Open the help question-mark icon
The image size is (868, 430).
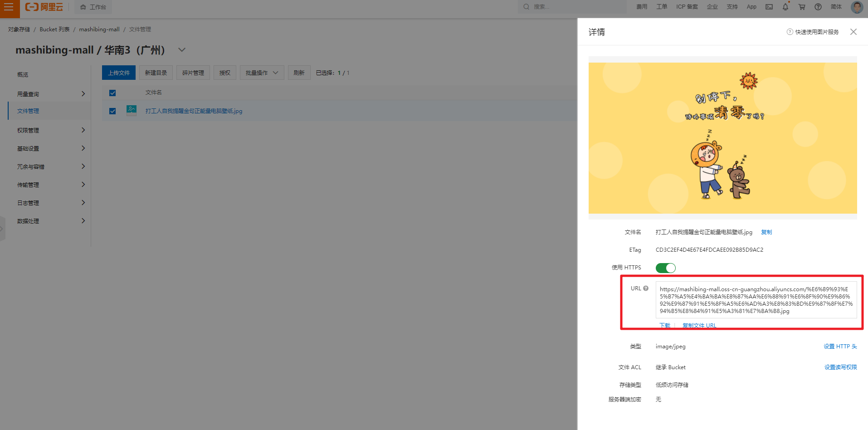pyautogui.click(x=818, y=7)
